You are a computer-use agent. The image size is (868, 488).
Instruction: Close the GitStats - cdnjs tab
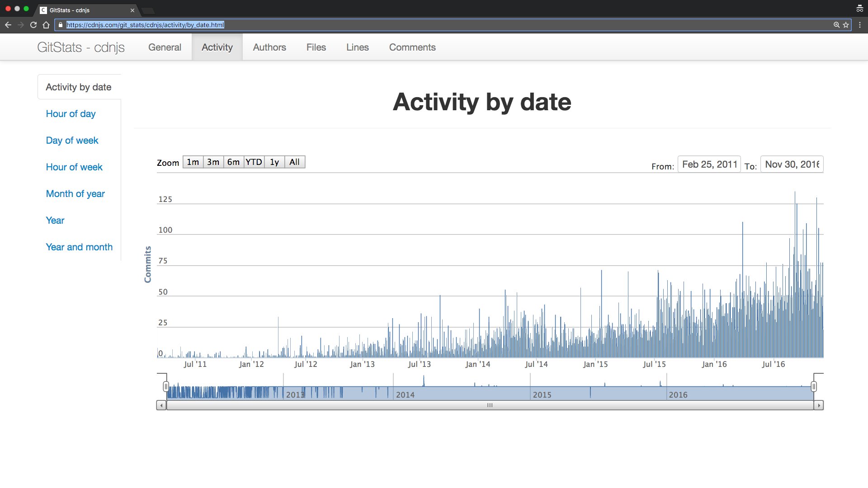[132, 10]
